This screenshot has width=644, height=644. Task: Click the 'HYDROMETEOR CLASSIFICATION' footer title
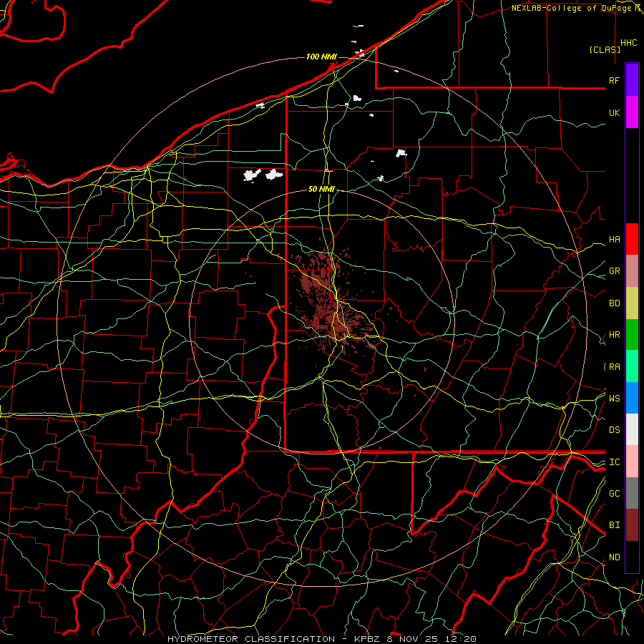tap(251, 639)
